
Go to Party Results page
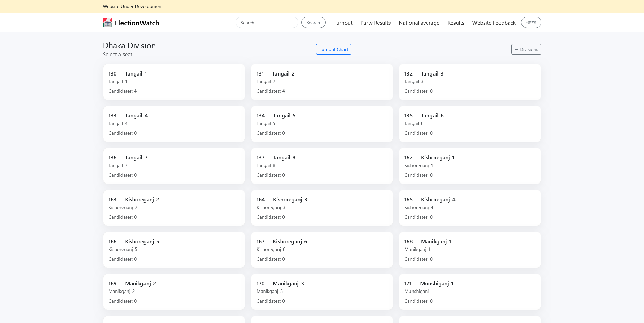click(x=375, y=23)
